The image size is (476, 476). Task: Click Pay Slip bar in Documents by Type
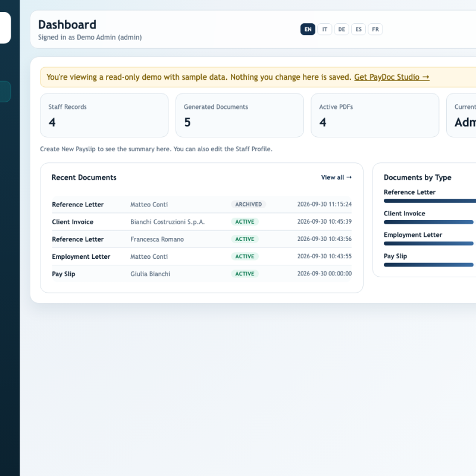428,265
